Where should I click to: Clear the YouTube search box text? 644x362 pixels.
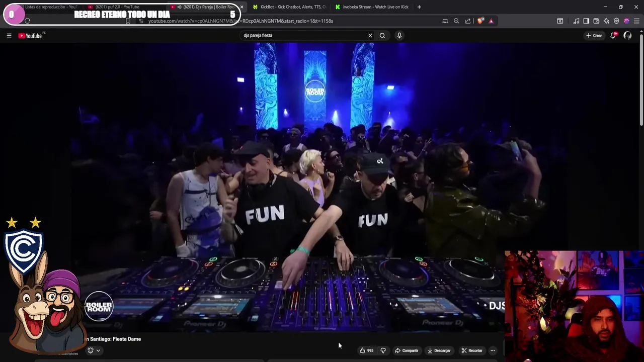(x=370, y=36)
